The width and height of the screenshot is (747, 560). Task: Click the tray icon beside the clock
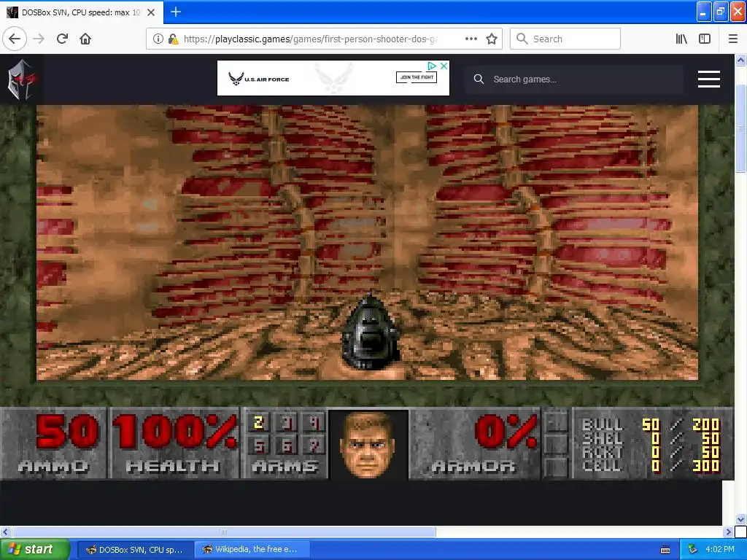click(x=693, y=550)
